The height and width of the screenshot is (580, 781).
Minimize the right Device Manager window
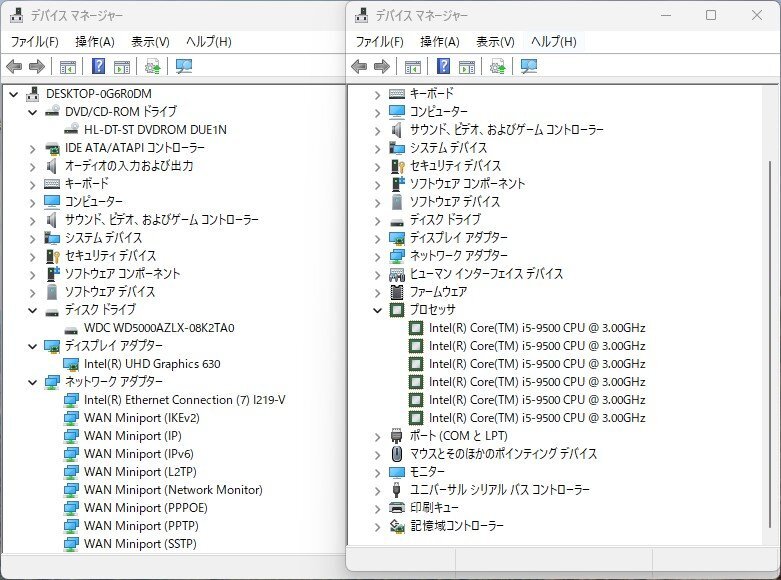click(666, 15)
